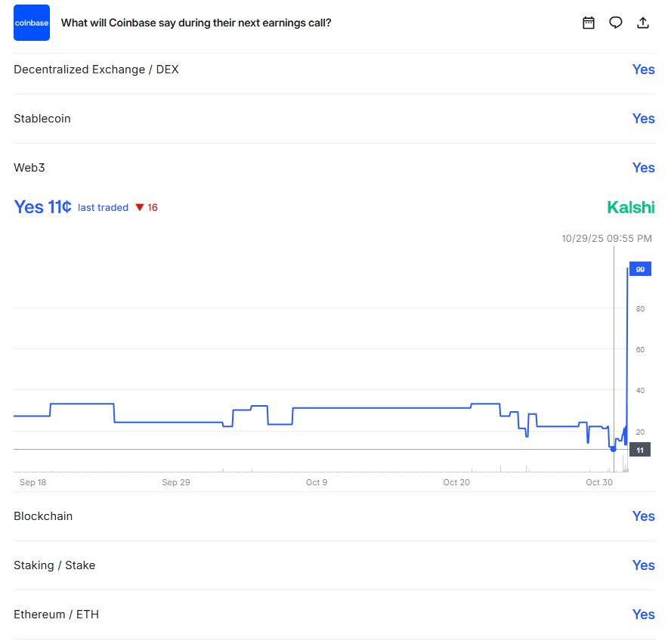Click the market question title text
The image size is (671, 644).
pyautogui.click(x=196, y=23)
